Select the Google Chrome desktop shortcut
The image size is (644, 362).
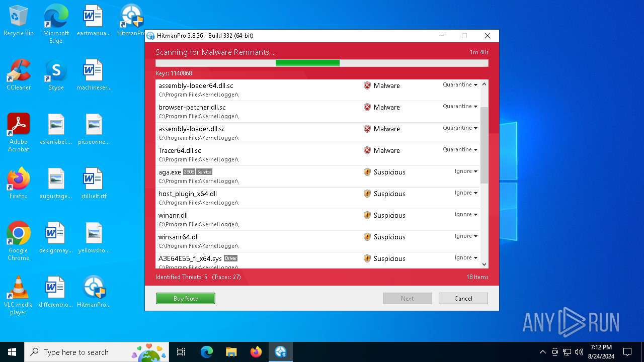click(x=19, y=241)
